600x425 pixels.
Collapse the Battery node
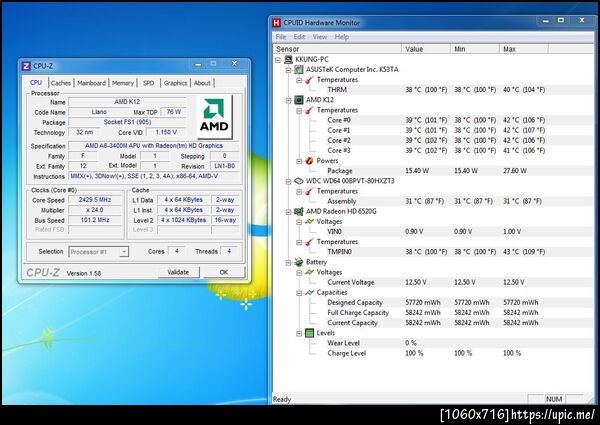(x=289, y=262)
